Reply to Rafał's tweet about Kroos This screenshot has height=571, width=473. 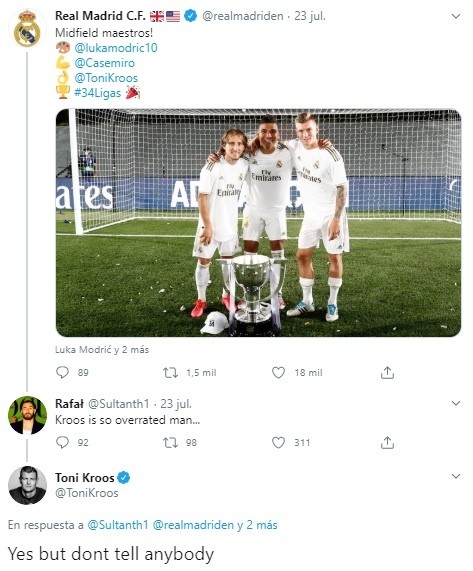point(63,442)
